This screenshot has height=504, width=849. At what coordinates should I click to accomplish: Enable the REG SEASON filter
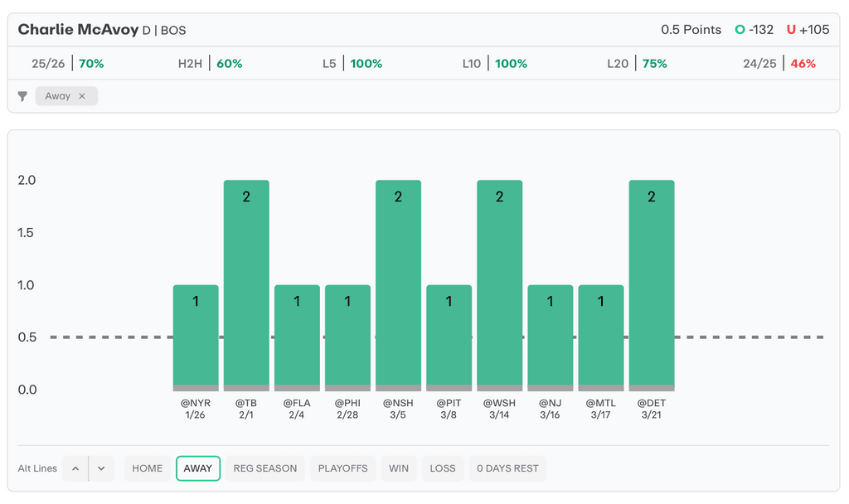coord(264,468)
